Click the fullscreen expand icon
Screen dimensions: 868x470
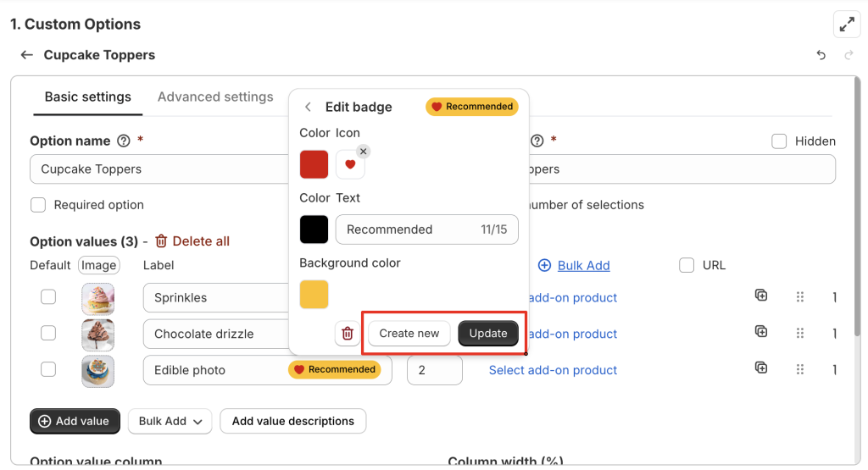click(847, 25)
